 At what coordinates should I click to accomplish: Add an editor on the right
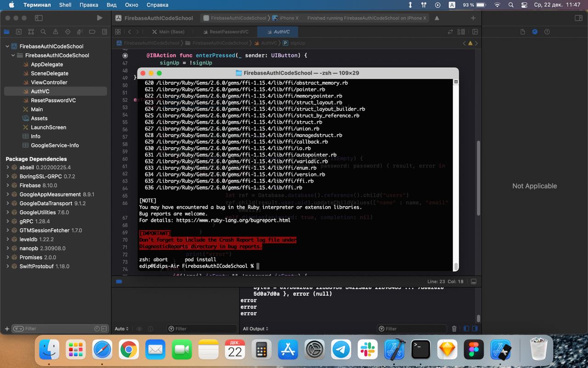(475, 32)
